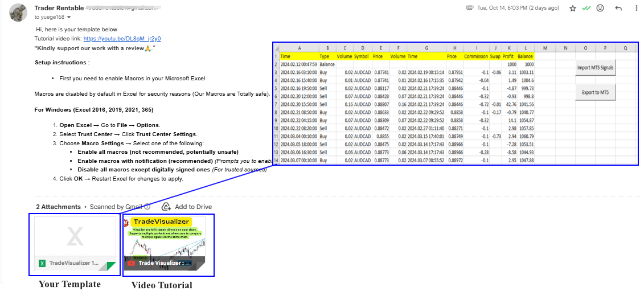The image size is (644, 295).
Task: Click cell showing 2024.02.12 00:47:59
Action: click(299, 64)
